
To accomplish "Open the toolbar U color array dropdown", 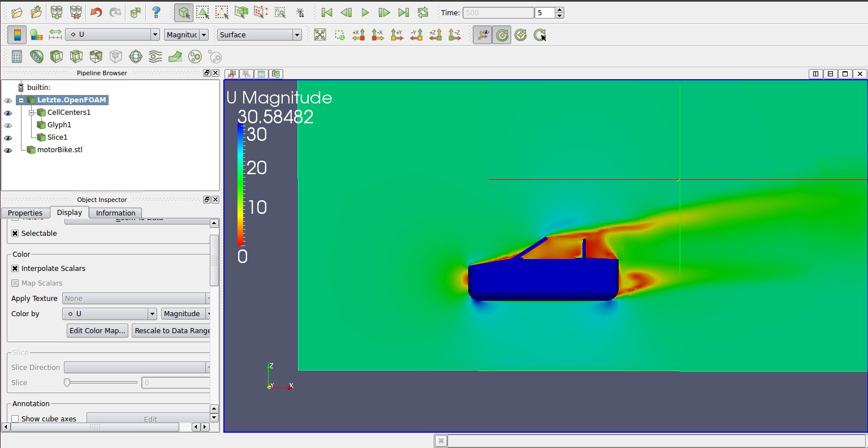I will click(x=113, y=35).
